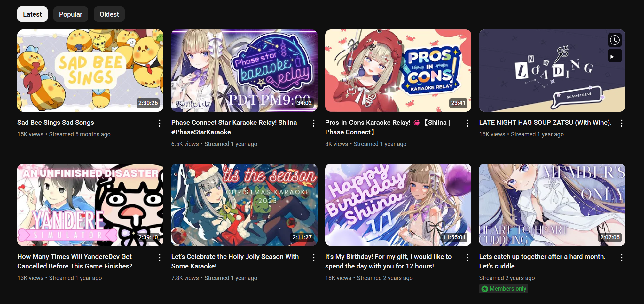The width and height of the screenshot is (644, 304).
Task: Open the Happy Birthday Shiina thumbnail
Action: (x=398, y=205)
